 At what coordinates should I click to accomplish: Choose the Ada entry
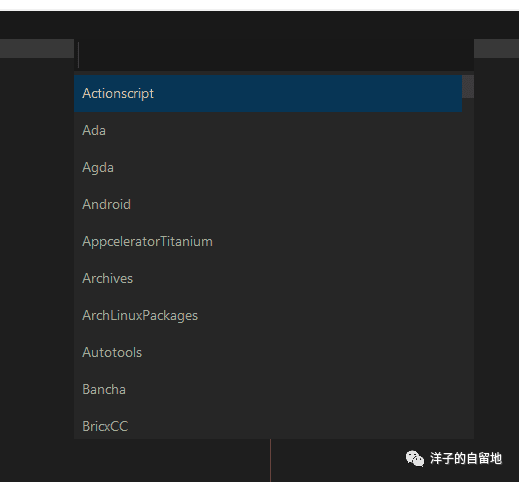(x=268, y=130)
